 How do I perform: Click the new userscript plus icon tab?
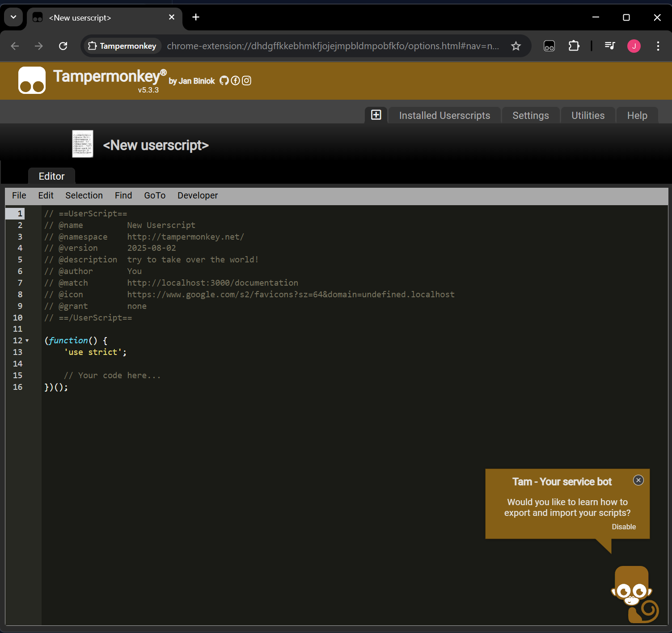click(x=376, y=115)
